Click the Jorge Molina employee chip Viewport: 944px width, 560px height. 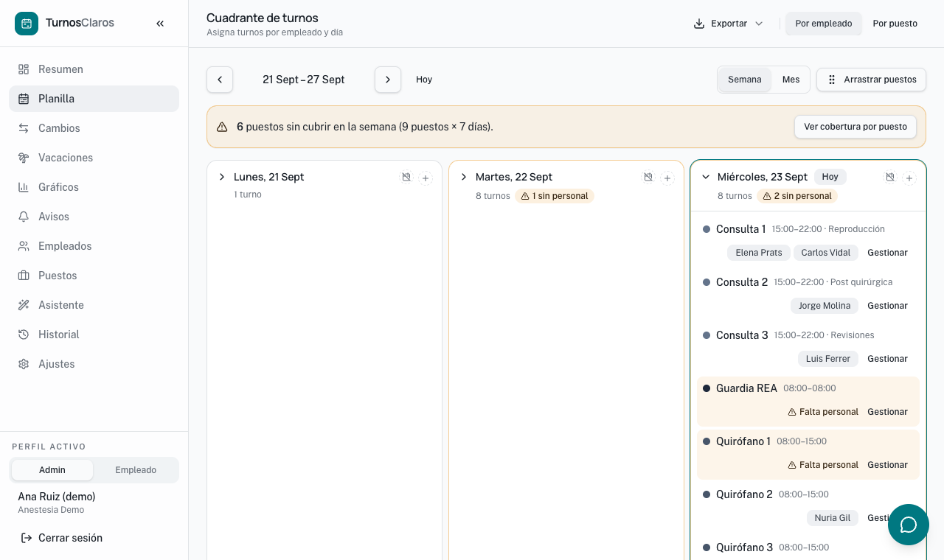pos(825,306)
